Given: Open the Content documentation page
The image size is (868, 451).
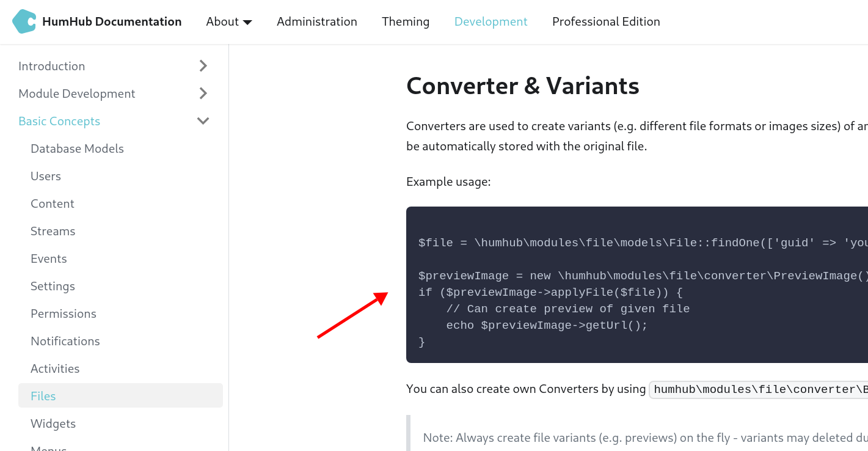Looking at the screenshot, I should [53, 204].
